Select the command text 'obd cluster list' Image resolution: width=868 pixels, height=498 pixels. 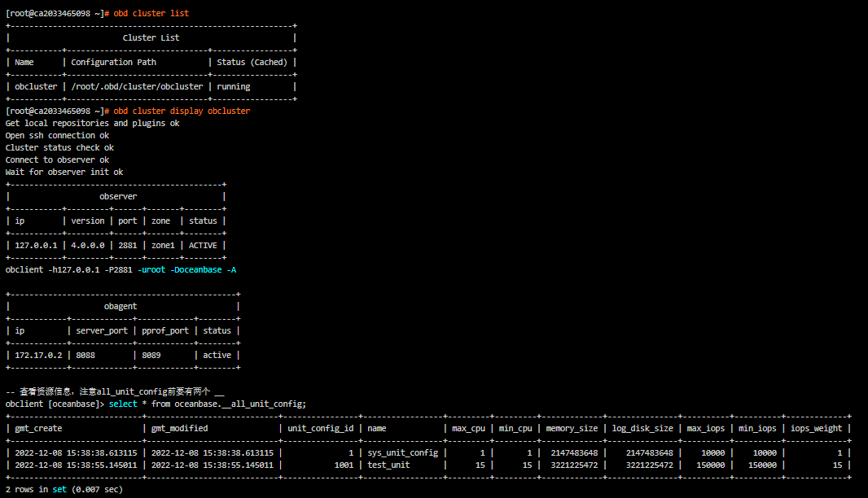point(149,12)
